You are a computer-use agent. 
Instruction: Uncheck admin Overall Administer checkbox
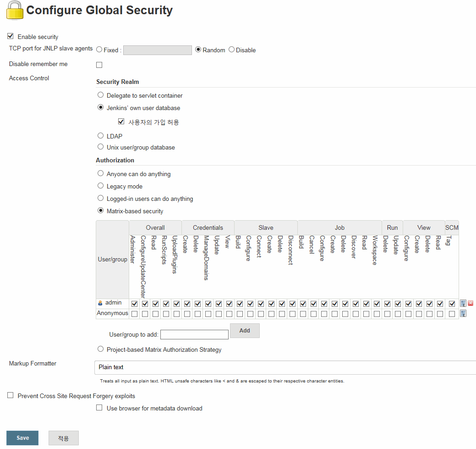135,304
